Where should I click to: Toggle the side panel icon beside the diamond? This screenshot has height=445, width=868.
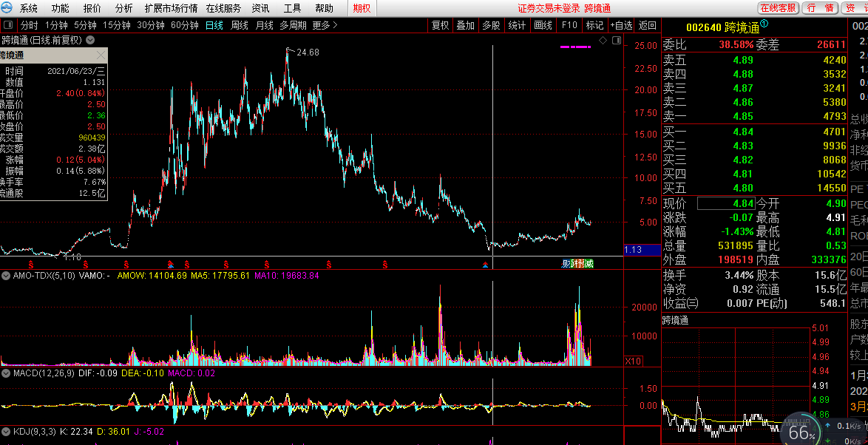pyautogui.click(x=615, y=40)
